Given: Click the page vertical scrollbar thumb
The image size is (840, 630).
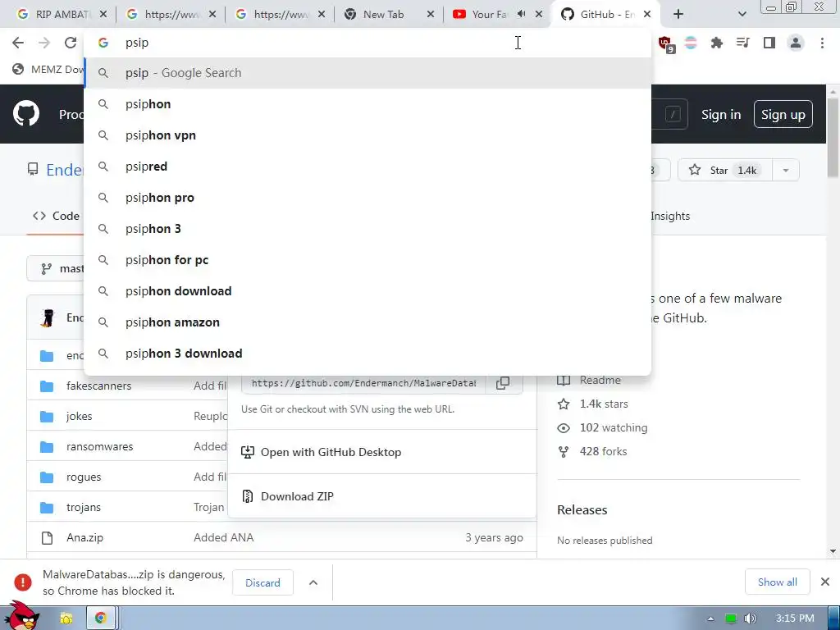Looking at the screenshot, I should pyautogui.click(x=833, y=137).
